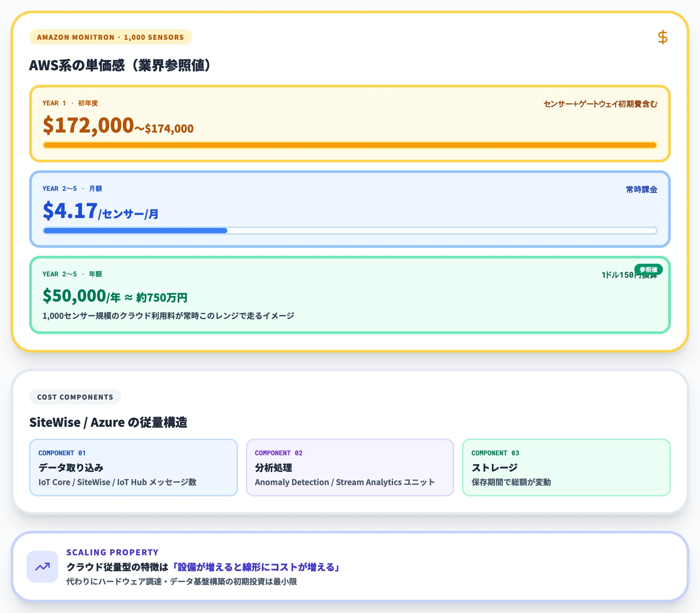This screenshot has height=613, width=700.
Task: Select the Component 03 ストレージ card
Action: pyautogui.click(x=566, y=467)
